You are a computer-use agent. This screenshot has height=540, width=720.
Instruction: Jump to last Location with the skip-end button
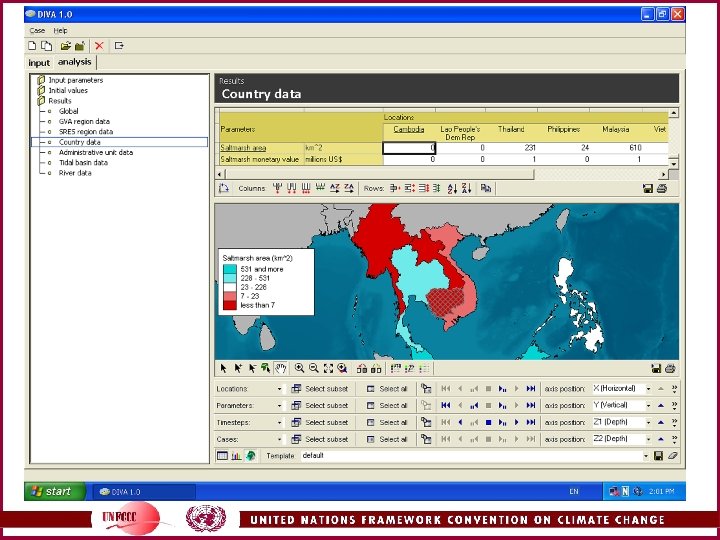pos(531,389)
